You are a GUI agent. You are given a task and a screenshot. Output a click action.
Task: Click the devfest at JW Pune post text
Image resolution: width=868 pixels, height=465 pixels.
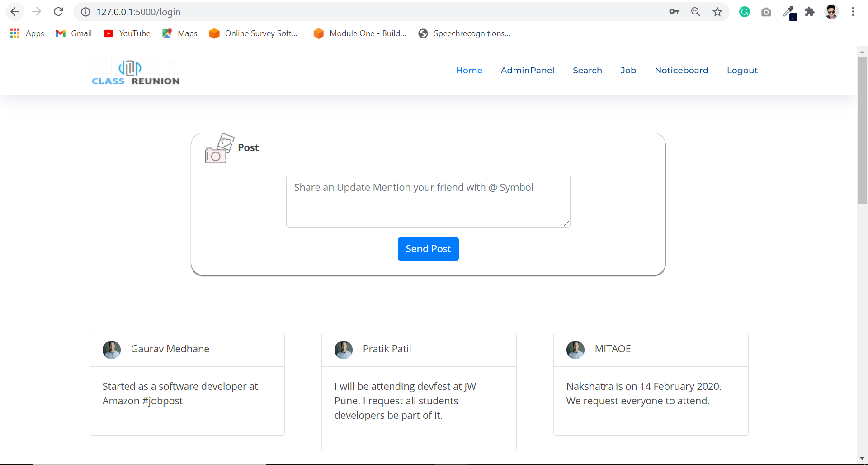pos(405,401)
